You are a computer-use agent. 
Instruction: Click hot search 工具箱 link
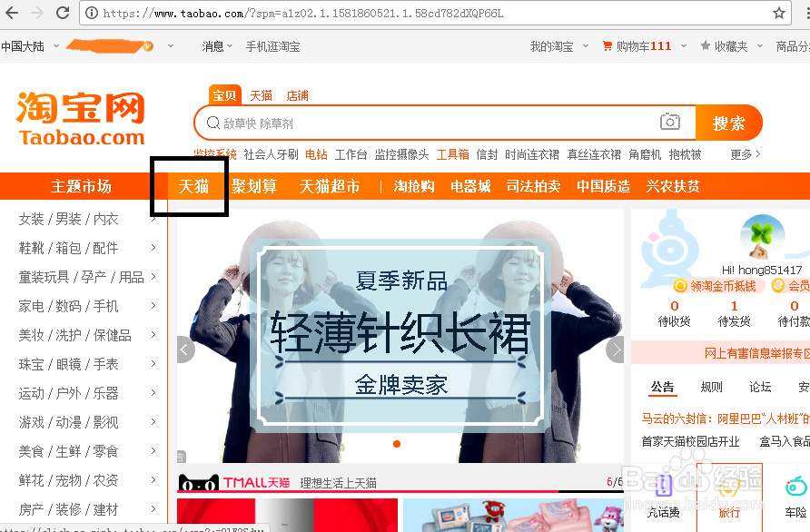coord(453,154)
